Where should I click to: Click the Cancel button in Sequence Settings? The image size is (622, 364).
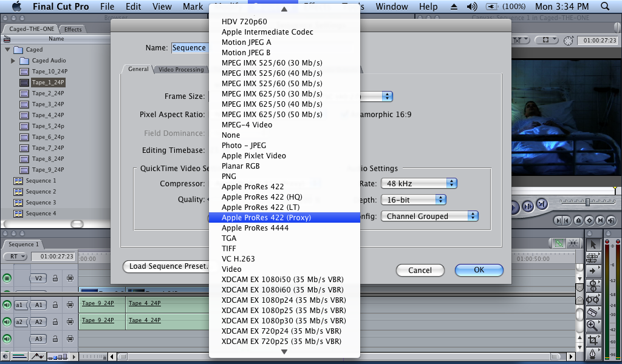coord(420,270)
